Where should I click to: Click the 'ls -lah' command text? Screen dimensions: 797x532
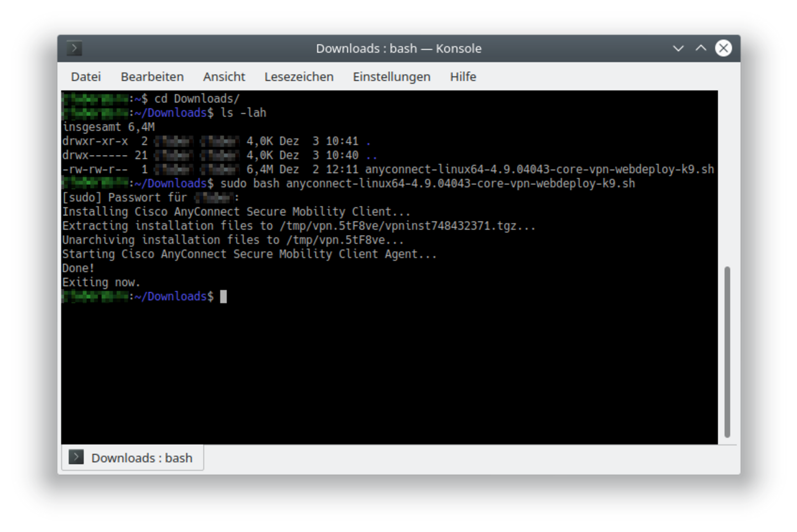(244, 113)
